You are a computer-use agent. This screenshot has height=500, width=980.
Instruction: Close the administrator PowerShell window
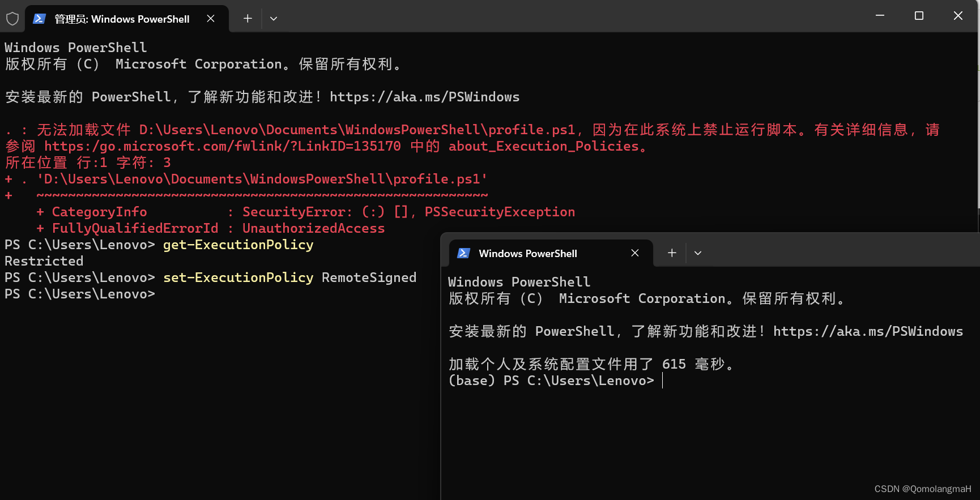(x=958, y=16)
